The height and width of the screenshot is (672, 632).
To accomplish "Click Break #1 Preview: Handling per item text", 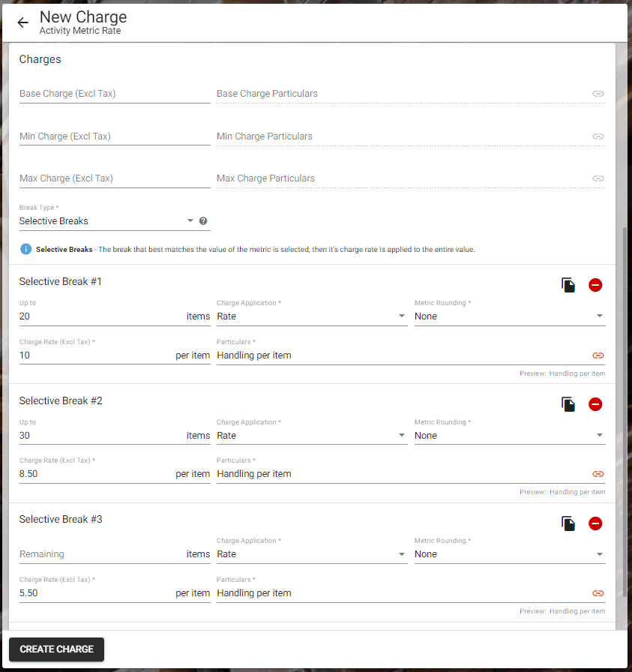I will (562, 373).
